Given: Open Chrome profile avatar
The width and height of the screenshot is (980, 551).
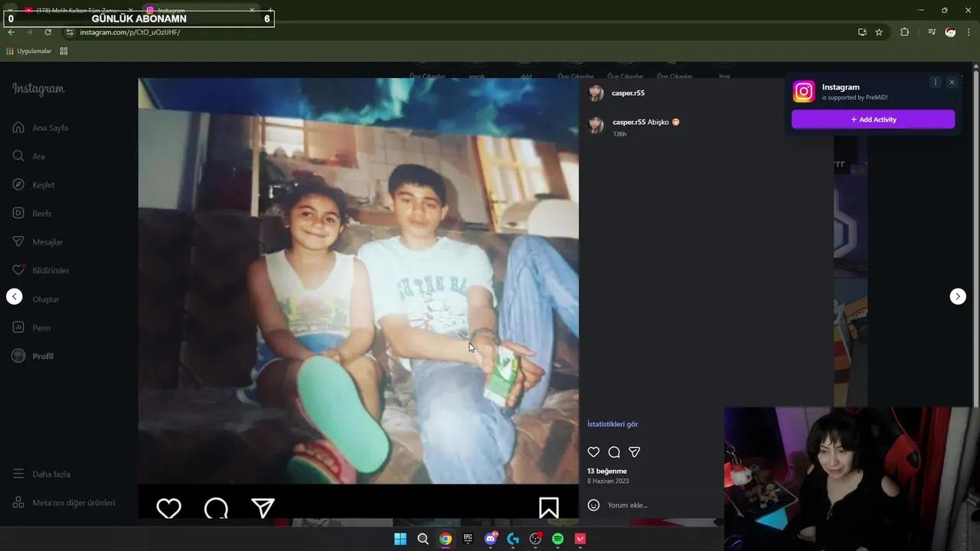Looking at the screenshot, I should point(950,32).
